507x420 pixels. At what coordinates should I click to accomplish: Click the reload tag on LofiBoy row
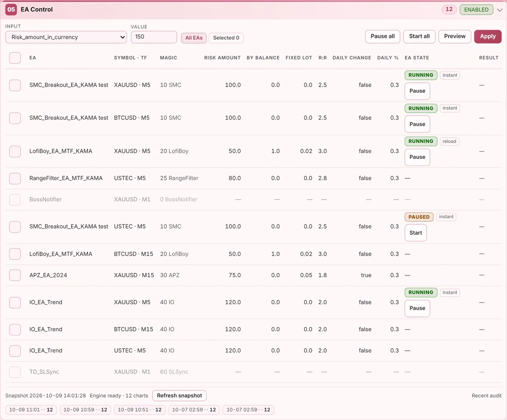pos(450,142)
